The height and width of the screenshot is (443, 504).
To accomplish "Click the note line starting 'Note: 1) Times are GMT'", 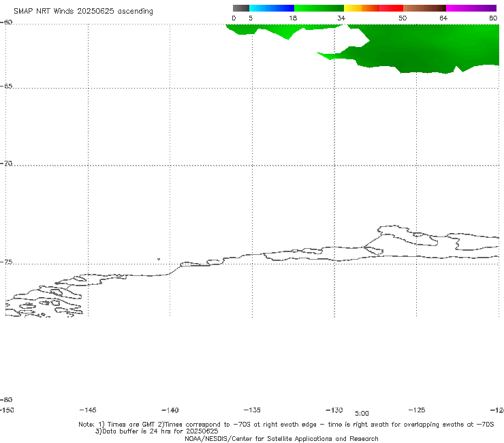I will click(x=286, y=425).
